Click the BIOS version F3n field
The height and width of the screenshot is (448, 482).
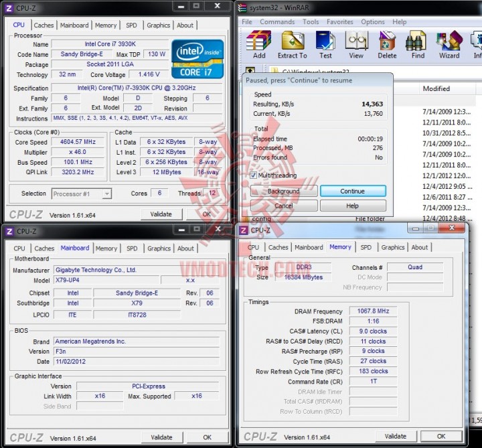[x=137, y=352]
